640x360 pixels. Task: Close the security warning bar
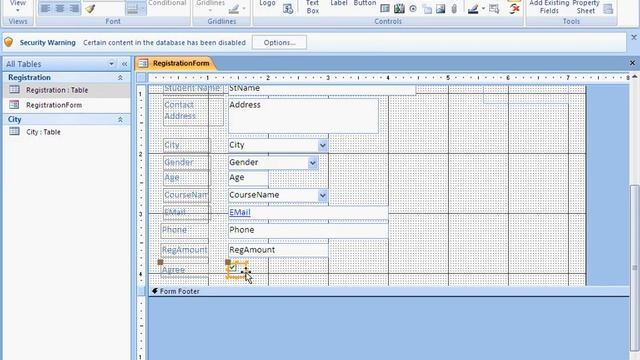point(634,38)
